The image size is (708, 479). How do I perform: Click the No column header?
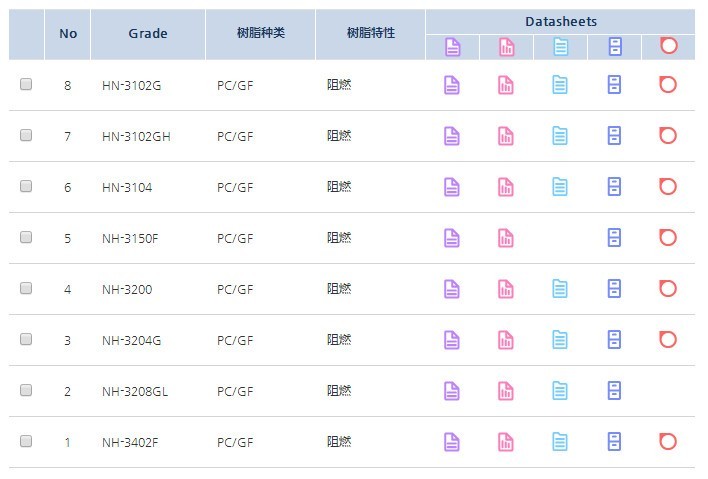68,34
